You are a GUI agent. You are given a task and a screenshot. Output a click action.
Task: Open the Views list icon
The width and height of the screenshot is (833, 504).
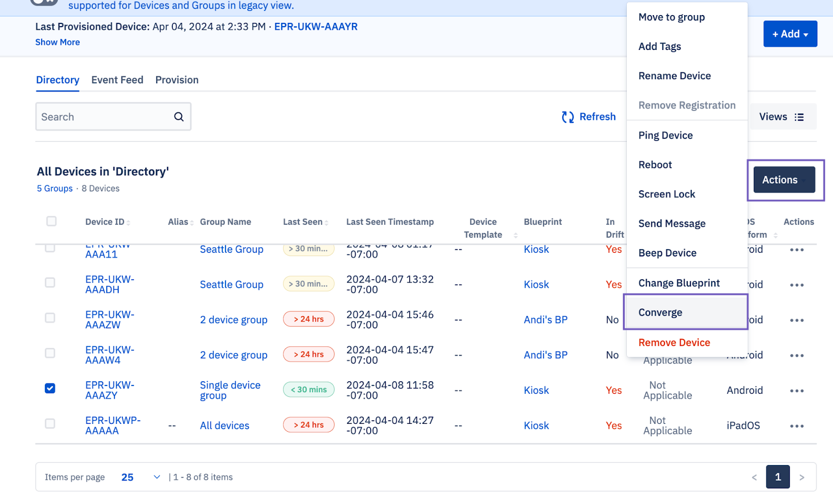tap(799, 117)
